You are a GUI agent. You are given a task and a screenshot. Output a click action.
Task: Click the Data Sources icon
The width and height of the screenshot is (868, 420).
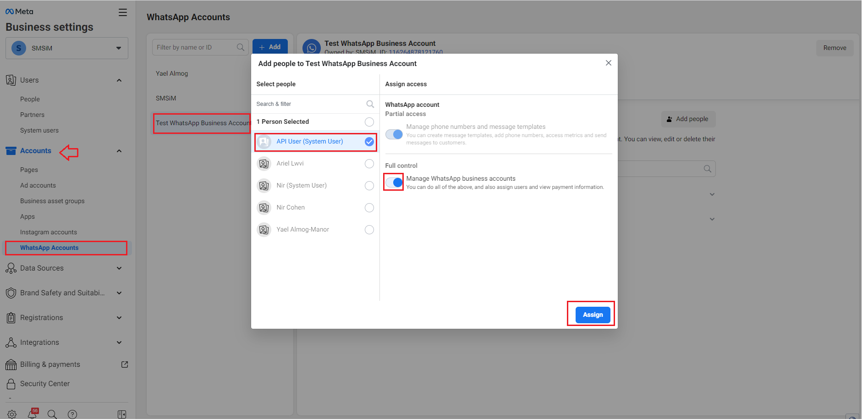point(11,268)
